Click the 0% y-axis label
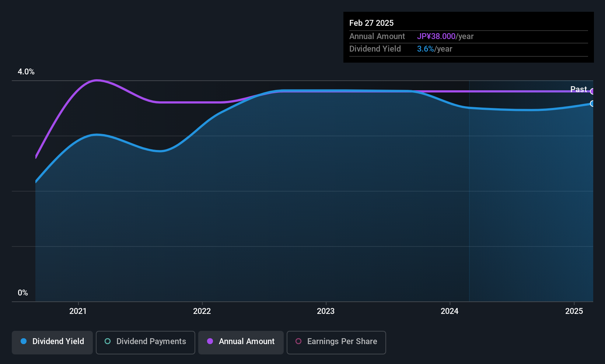Viewport: 605px width, 364px height. click(23, 293)
